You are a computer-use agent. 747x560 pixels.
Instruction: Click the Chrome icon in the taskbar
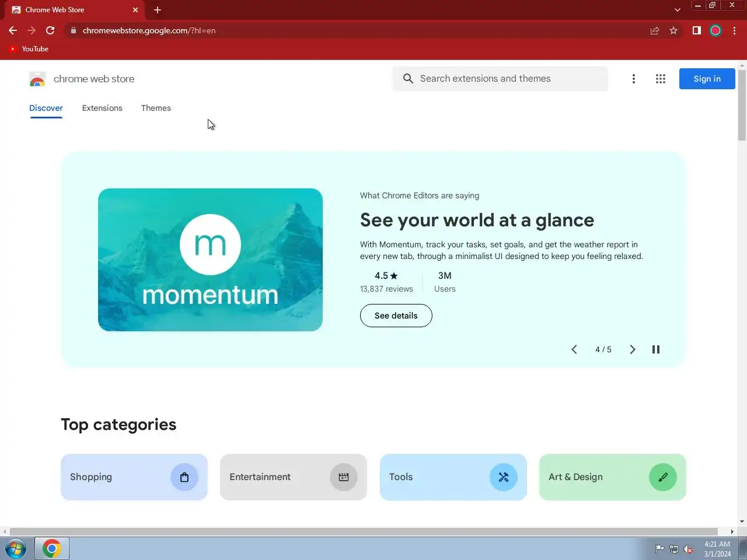[51, 549]
